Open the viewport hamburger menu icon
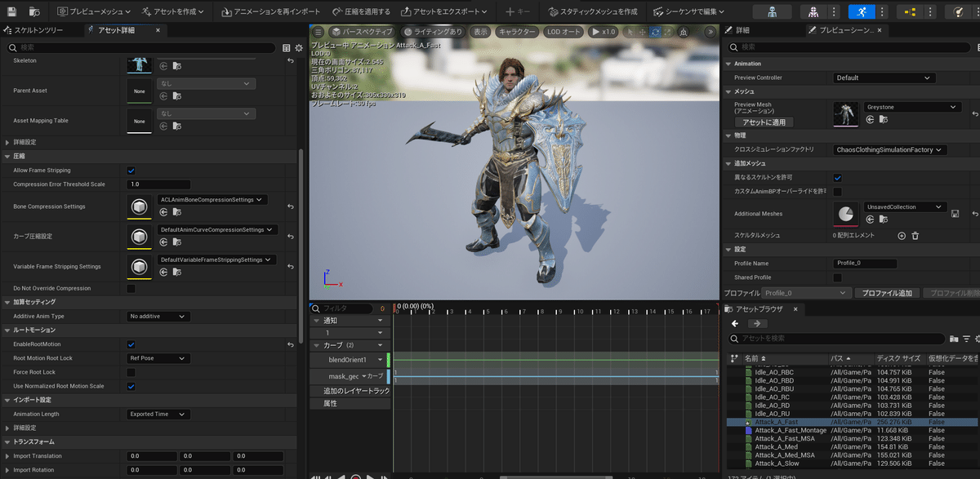980x479 pixels. click(316, 32)
